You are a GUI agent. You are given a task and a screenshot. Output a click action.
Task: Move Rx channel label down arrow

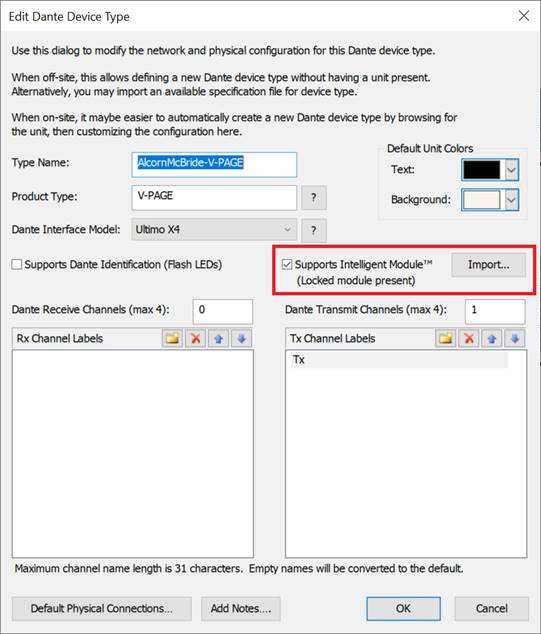(x=241, y=338)
